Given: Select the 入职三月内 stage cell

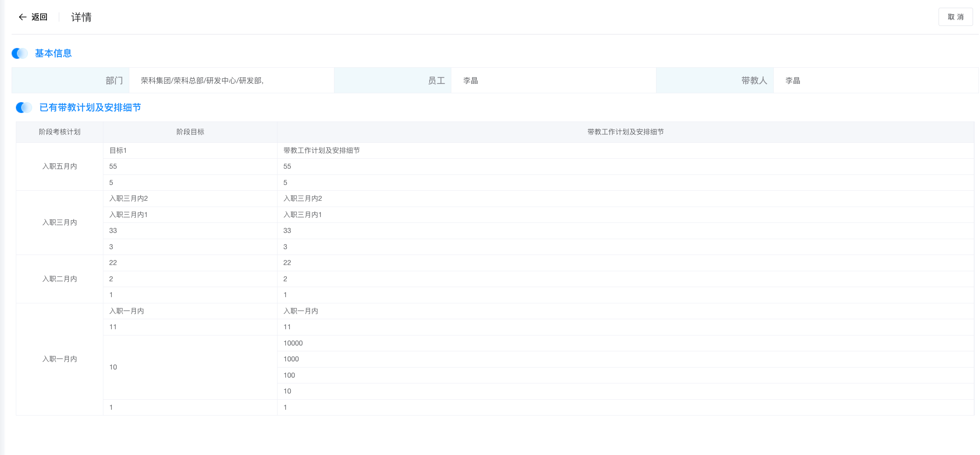Looking at the screenshot, I should pos(60,222).
